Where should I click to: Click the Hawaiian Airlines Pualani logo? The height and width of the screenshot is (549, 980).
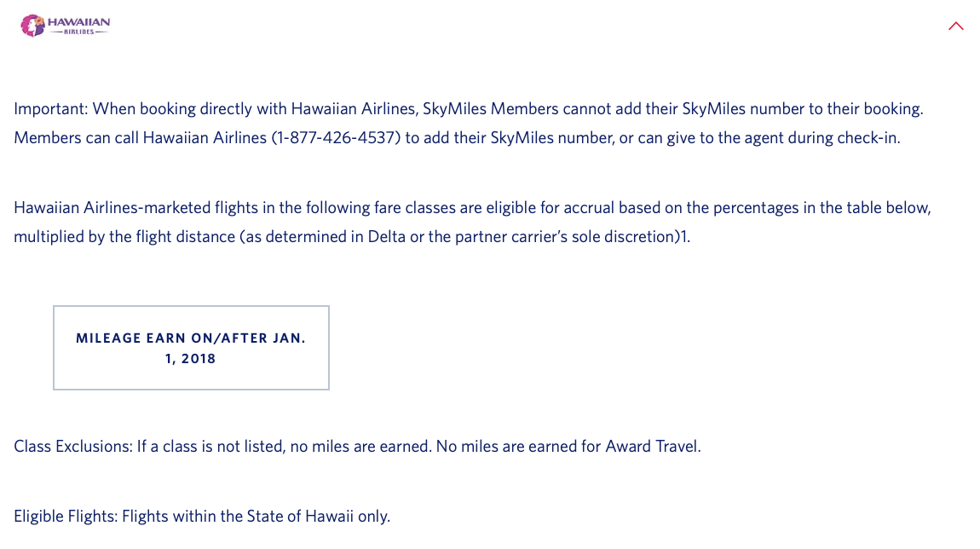(x=64, y=25)
